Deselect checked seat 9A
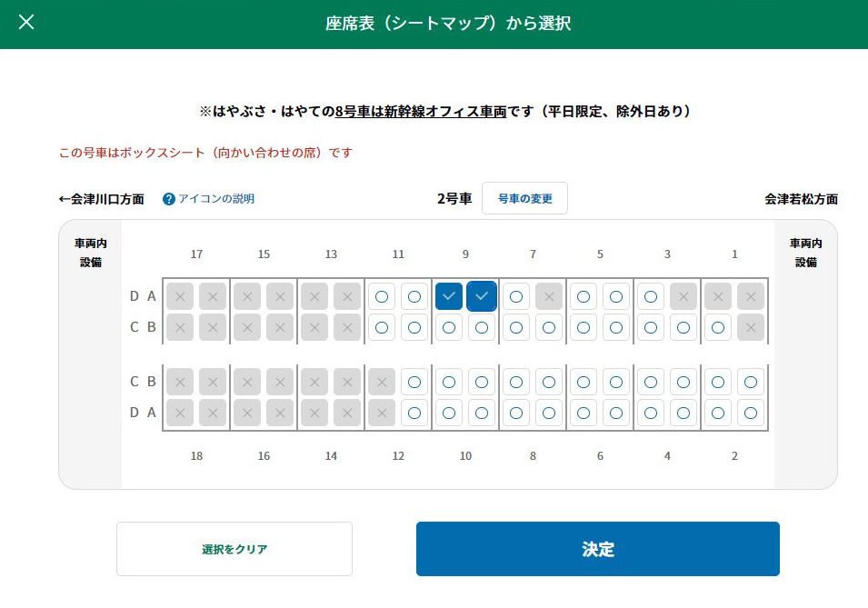 click(x=482, y=296)
